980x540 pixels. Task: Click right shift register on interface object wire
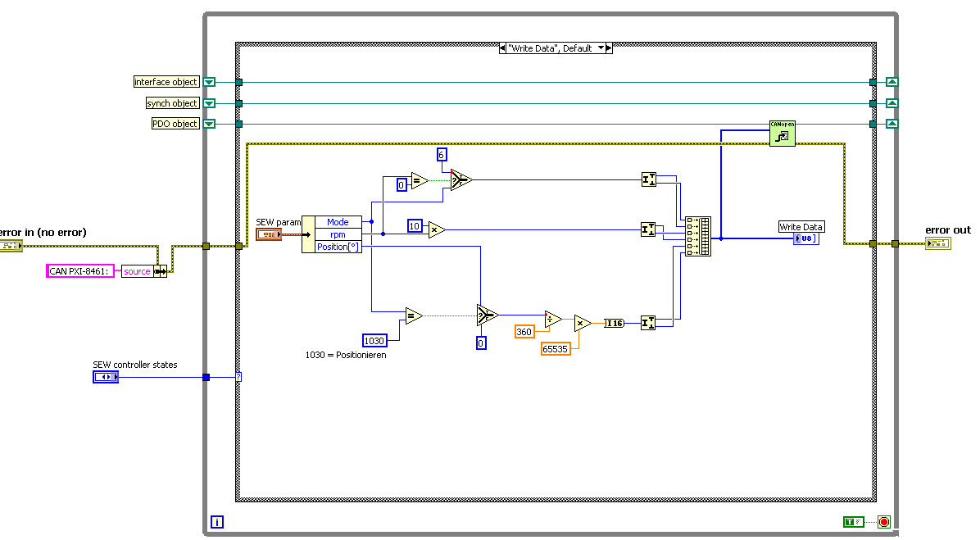pos(892,82)
